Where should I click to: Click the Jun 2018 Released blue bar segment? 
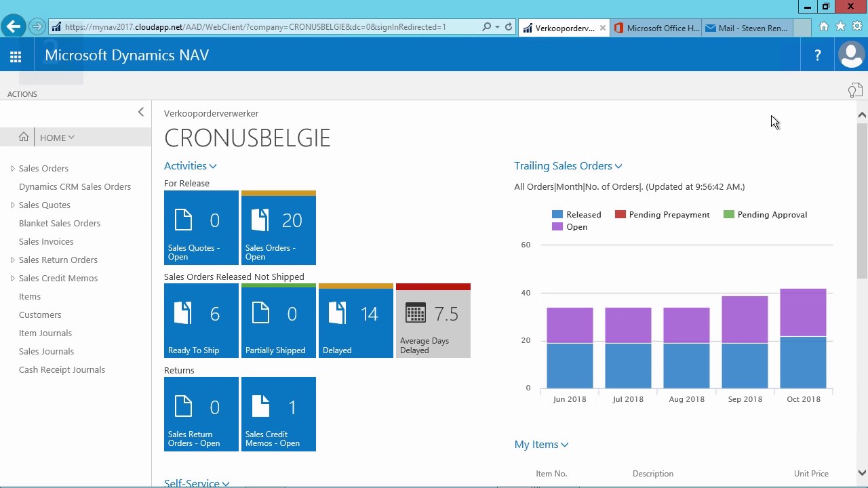click(x=570, y=366)
